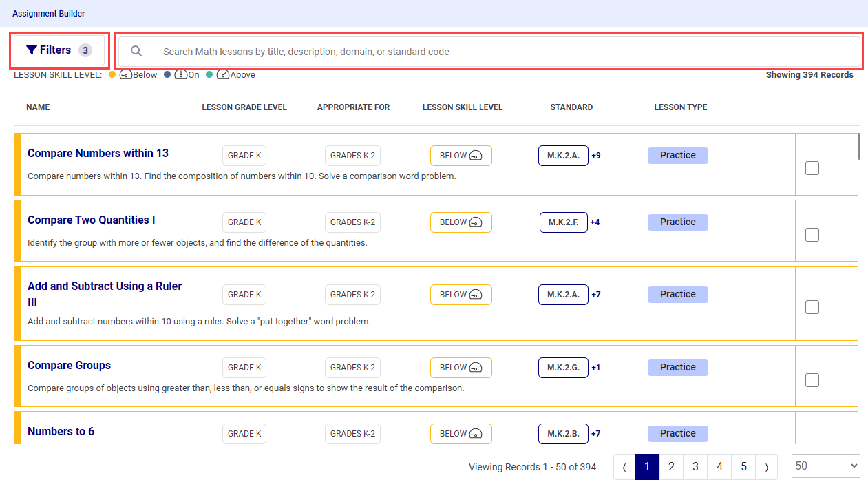This screenshot has width=868, height=491.
Task: Sort lessons by the NAME column header
Action: [x=38, y=107]
